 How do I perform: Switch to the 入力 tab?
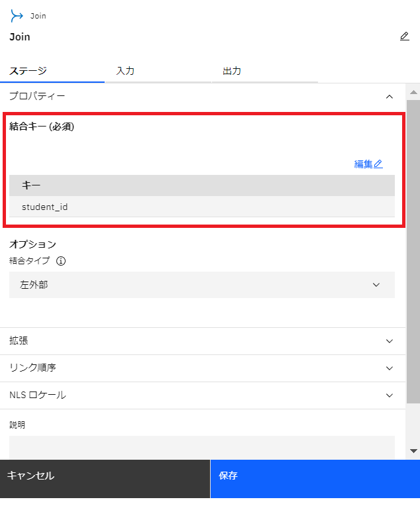[158, 71]
